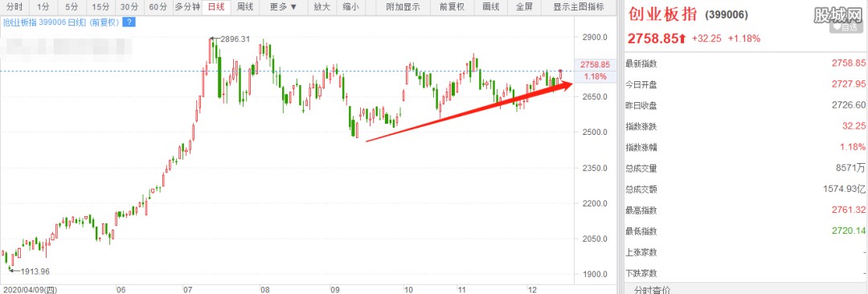Switch to the 周线 weekly chart
868x294 pixels.
pyautogui.click(x=244, y=7)
